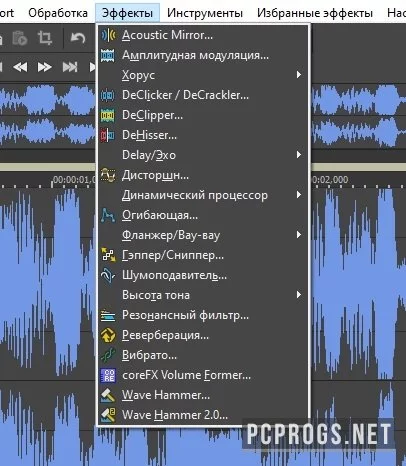Click the Undo arrow in toolbar

78,38
